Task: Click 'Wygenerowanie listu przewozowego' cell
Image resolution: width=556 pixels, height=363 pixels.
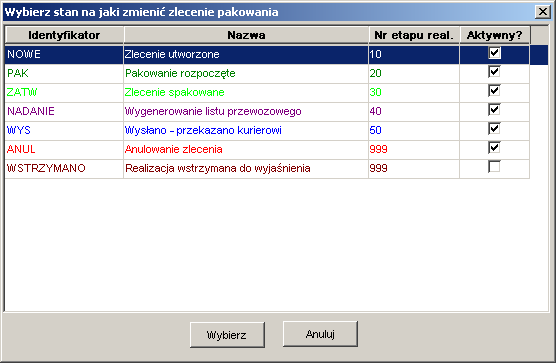Action: [x=246, y=111]
